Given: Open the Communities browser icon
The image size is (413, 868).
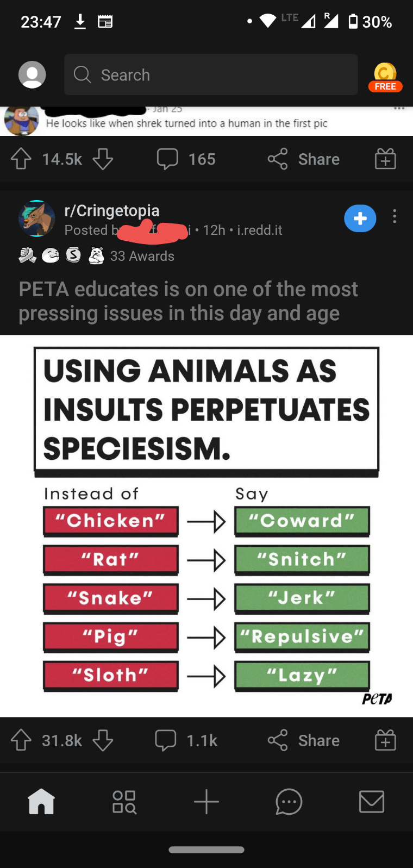Looking at the screenshot, I should click(x=124, y=801).
